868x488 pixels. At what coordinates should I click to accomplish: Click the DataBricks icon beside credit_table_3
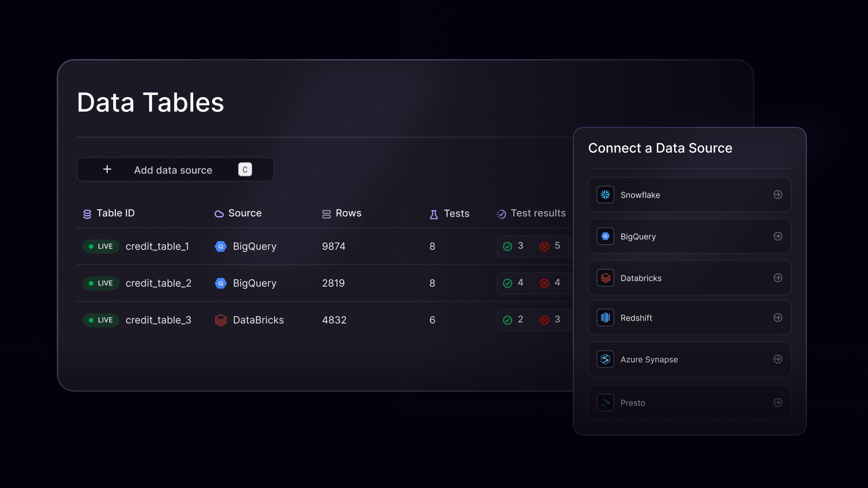(x=221, y=320)
